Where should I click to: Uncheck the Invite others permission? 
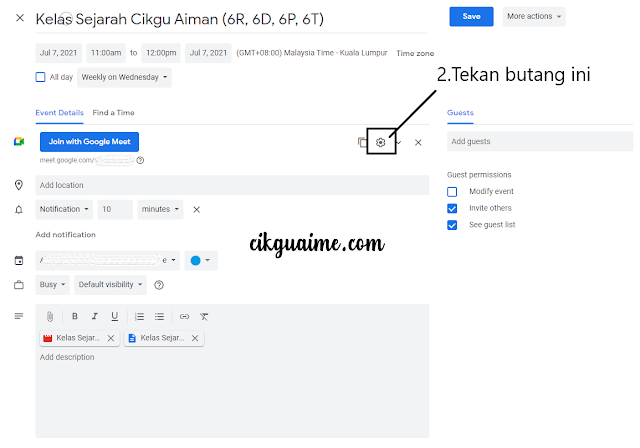click(452, 208)
